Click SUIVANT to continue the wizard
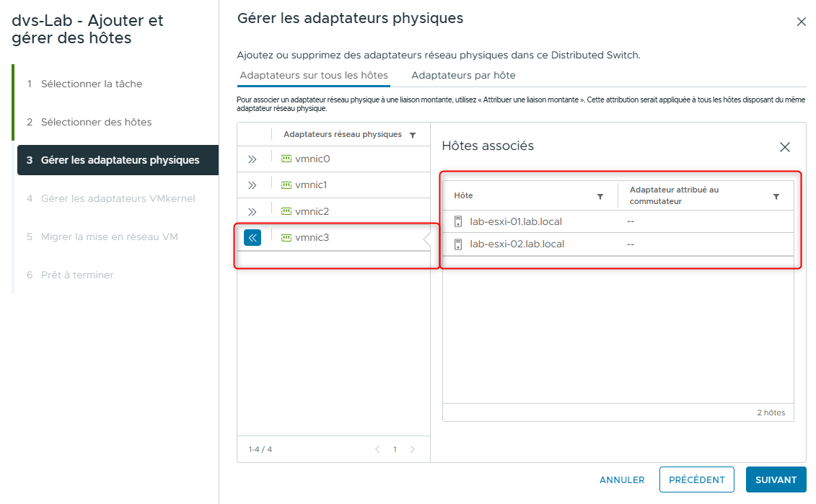816x504 pixels. pyautogui.click(x=776, y=479)
